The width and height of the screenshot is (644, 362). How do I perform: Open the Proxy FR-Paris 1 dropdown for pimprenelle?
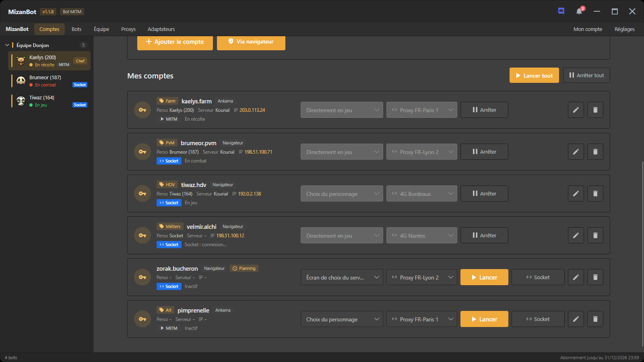click(x=422, y=319)
